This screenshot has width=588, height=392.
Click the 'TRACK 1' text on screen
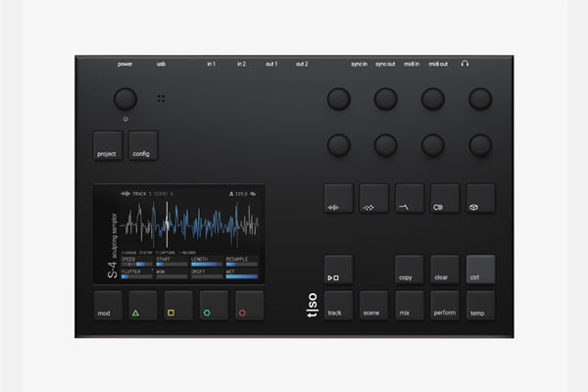click(x=142, y=194)
